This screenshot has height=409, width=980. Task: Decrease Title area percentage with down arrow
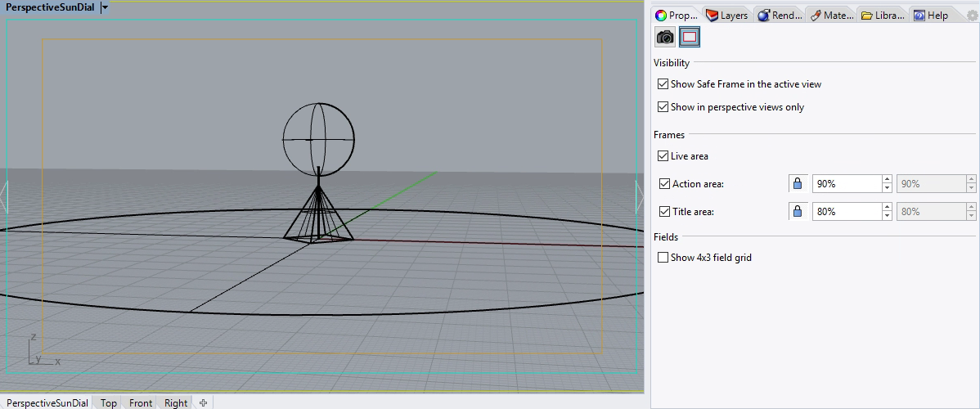[887, 216]
